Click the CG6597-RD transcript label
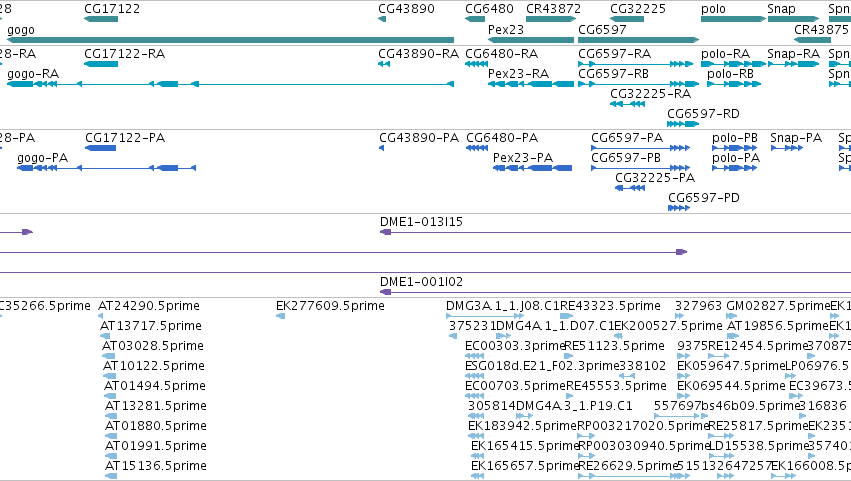This screenshot has height=481, width=851. [703, 114]
